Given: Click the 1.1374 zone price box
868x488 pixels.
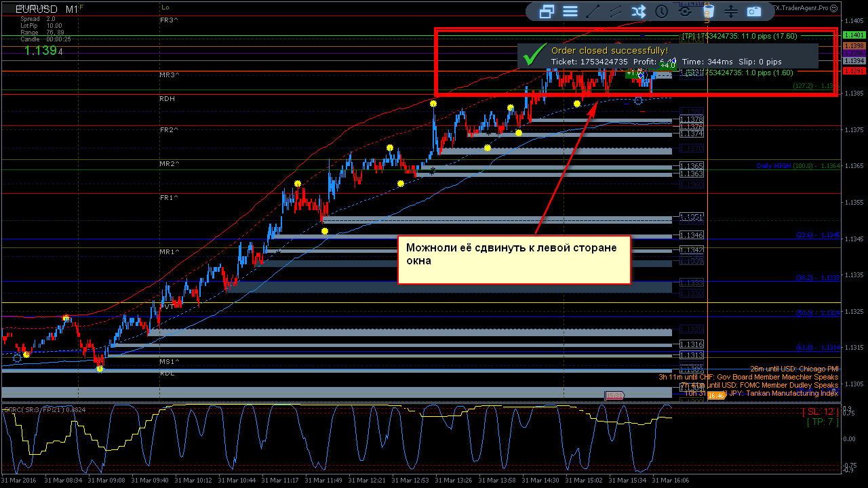Looking at the screenshot, I should pyautogui.click(x=692, y=134).
